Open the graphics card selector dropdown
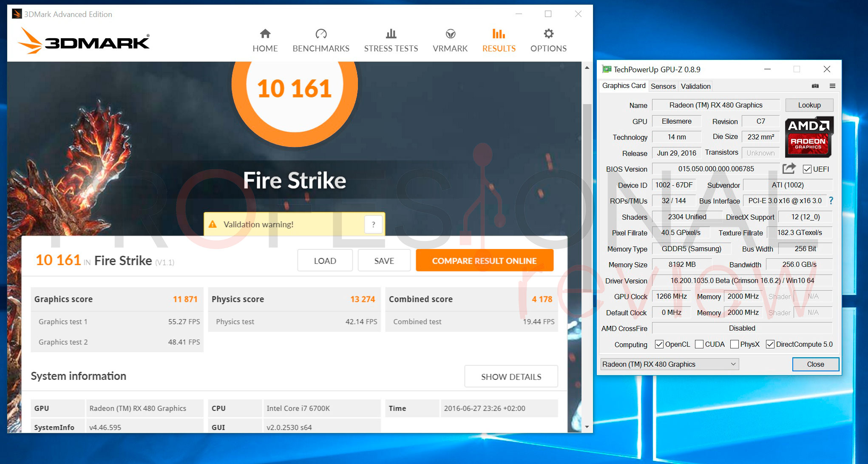868x464 pixels. pos(669,364)
